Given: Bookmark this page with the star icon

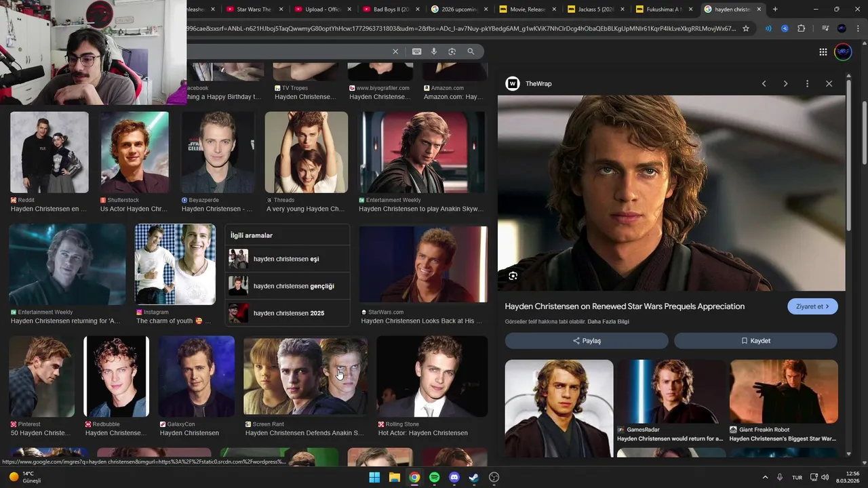Looking at the screenshot, I should 746,28.
